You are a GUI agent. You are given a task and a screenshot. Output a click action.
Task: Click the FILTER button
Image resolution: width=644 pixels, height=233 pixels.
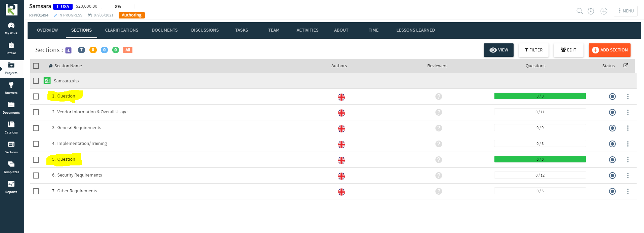pos(534,50)
